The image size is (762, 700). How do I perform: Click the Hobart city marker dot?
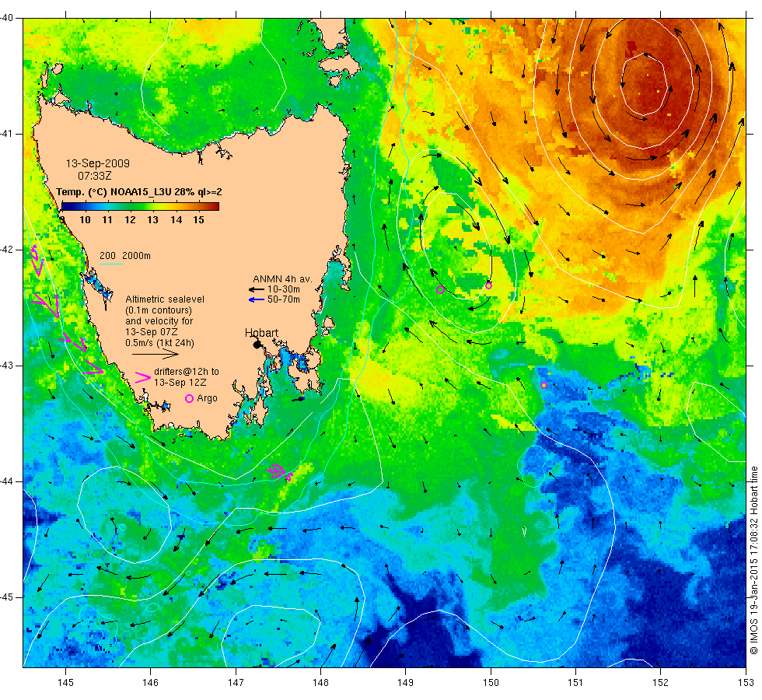pyautogui.click(x=257, y=345)
